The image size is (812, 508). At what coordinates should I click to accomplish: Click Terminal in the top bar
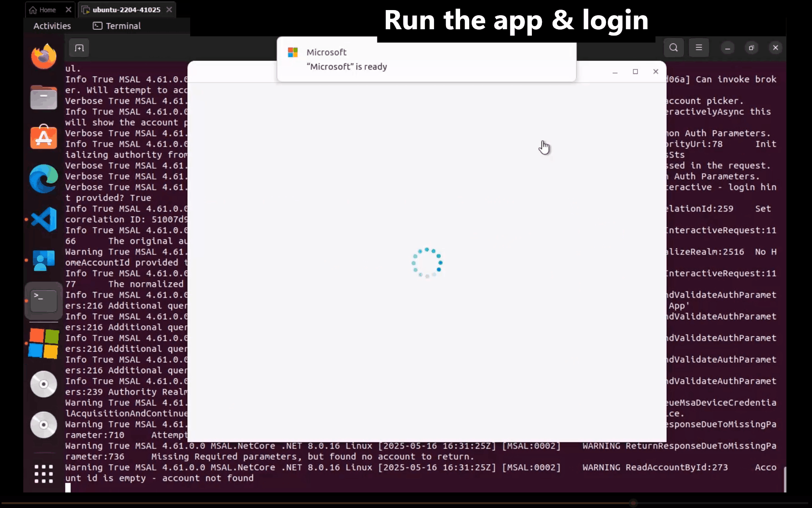coord(117,26)
